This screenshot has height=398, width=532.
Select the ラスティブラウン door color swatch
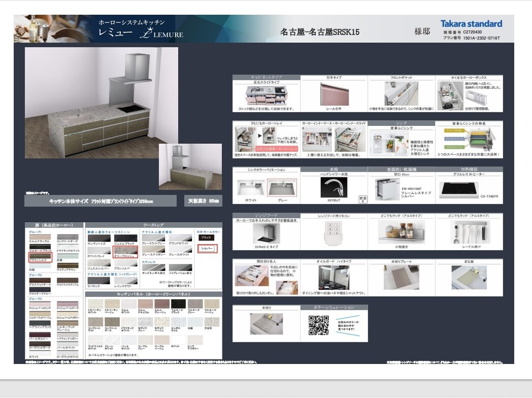tap(68, 266)
